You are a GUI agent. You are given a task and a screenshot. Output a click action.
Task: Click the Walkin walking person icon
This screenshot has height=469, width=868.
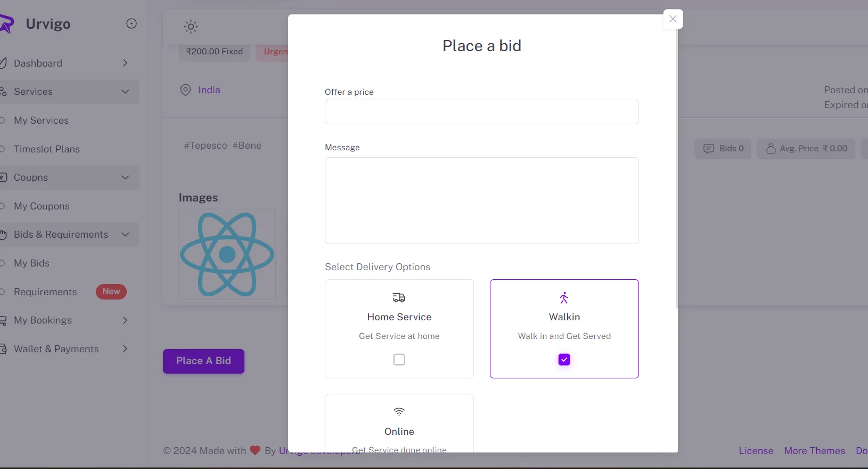(x=564, y=297)
